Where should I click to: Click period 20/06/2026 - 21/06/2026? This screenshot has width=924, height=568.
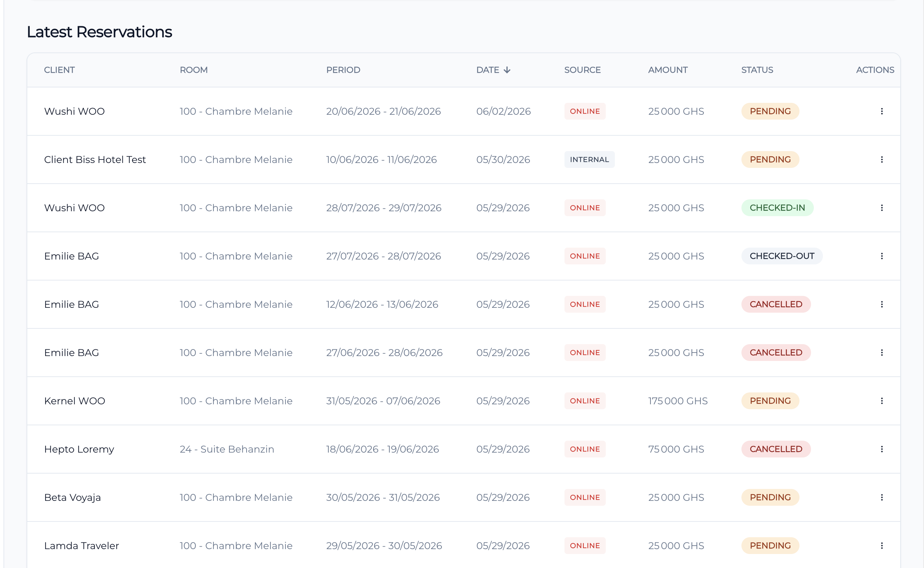(384, 111)
